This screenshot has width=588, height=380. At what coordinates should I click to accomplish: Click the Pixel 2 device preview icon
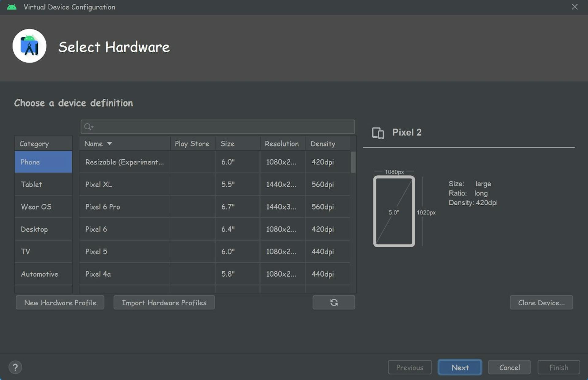click(378, 133)
